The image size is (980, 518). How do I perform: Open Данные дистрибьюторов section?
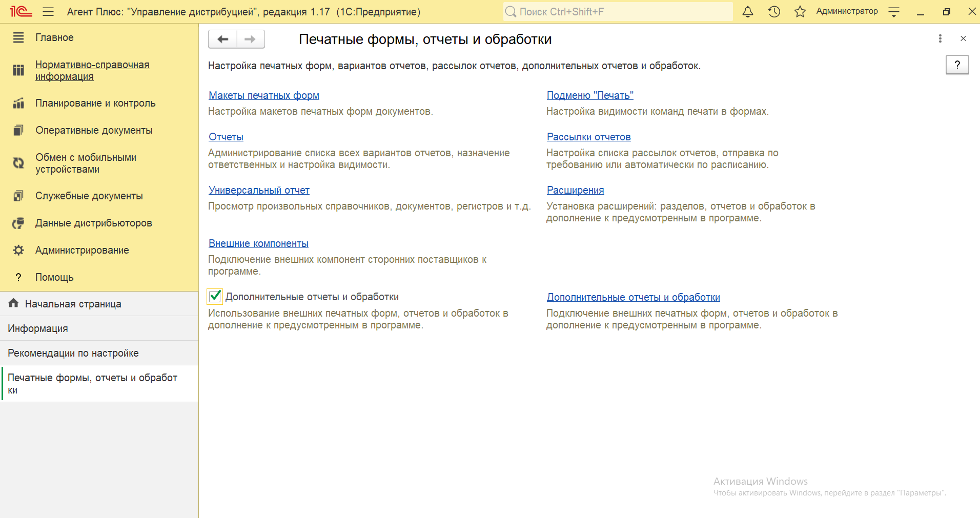94,223
